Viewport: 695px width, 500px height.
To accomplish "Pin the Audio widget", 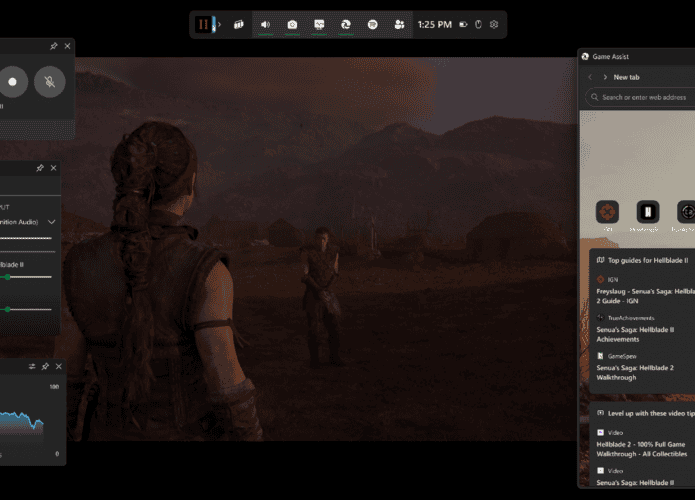I will [x=40, y=168].
